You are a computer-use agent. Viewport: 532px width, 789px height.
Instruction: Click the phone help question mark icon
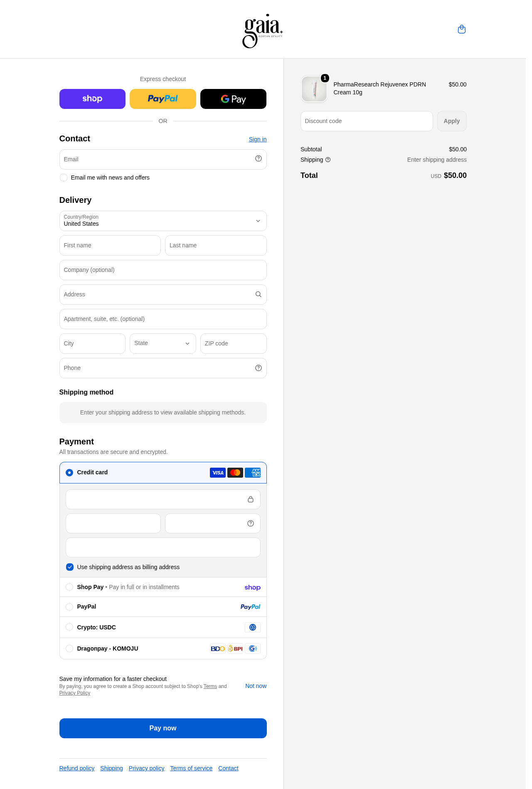259,368
